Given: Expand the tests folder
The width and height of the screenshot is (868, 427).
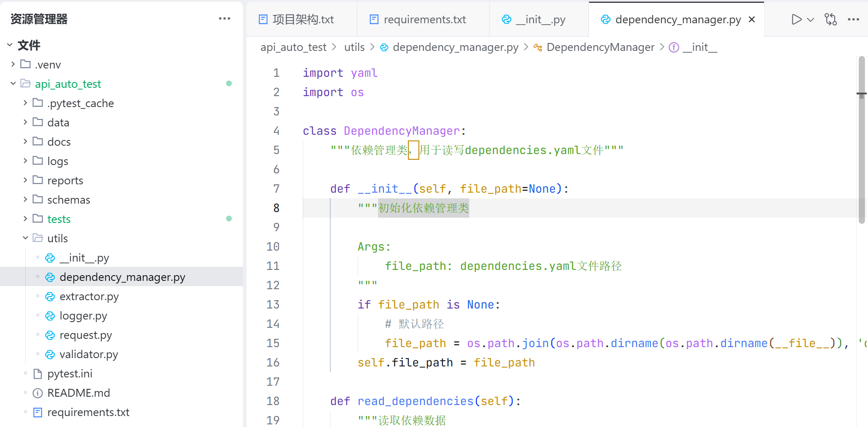Looking at the screenshot, I should click(x=25, y=219).
